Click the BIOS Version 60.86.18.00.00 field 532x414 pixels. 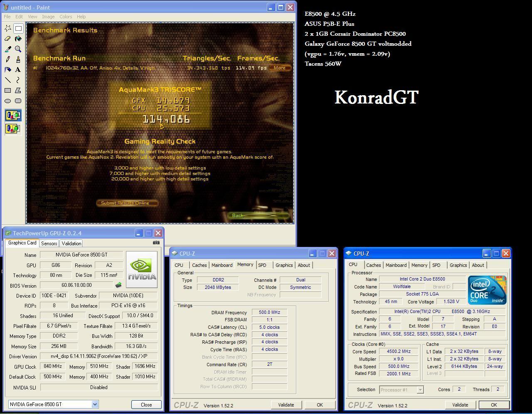[x=76, y=285]
